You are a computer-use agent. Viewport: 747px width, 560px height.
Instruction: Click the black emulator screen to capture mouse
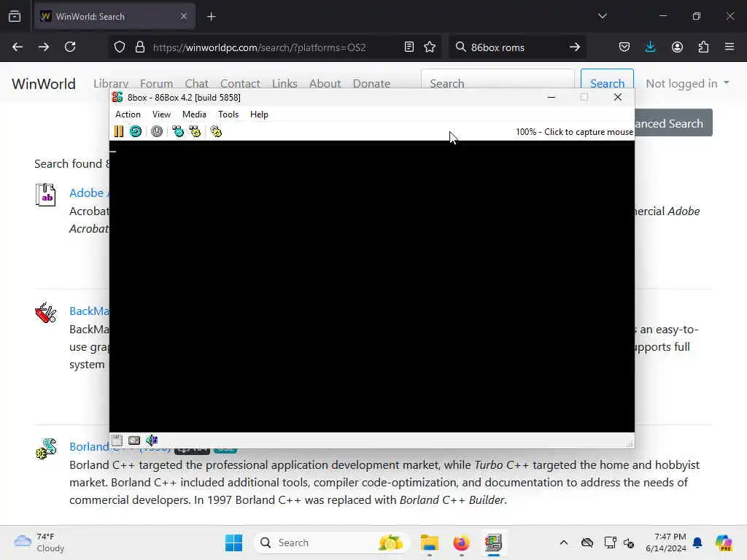point(371,286)
